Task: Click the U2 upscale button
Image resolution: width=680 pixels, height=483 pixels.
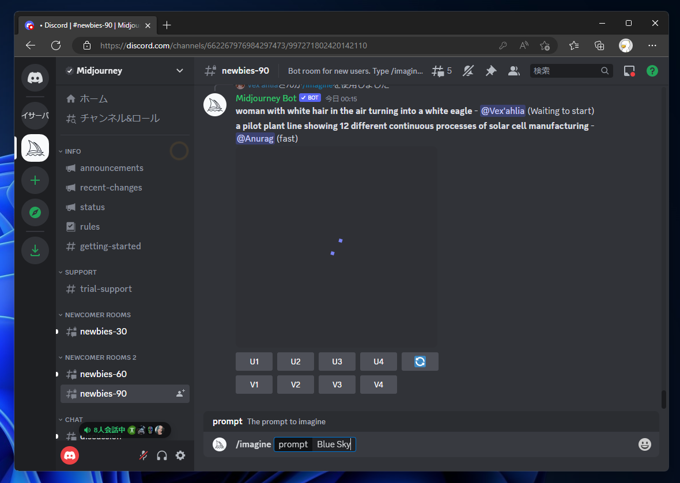Action: coord(295,362)
